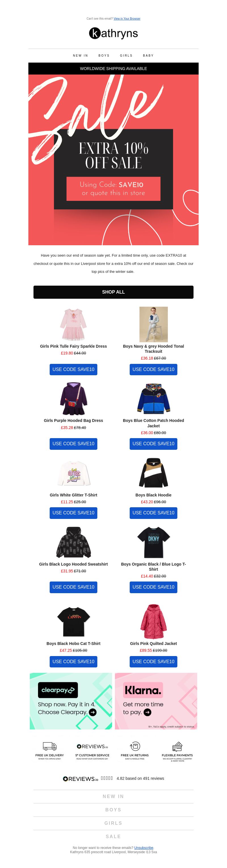Click the SALE footer link
Screen dimensions: 227x868
point(113,836)
